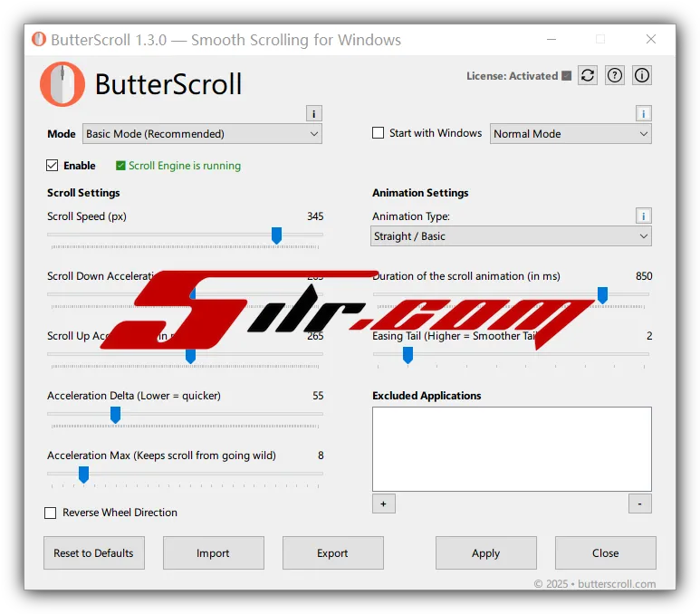Click the scroll animation duration slider handle
Viewport: 700px width, 614px height.
point(603,295)
